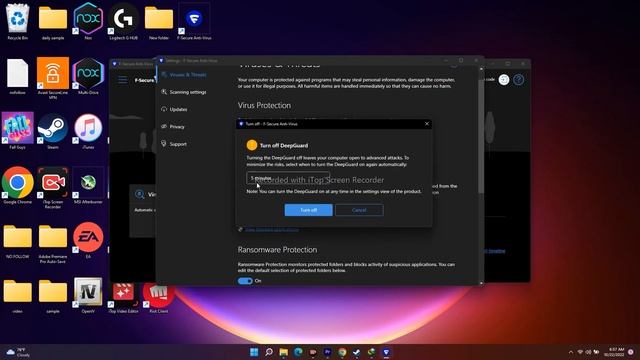
Task: Select the Logitech G HUB desktop shortcut
Action: (123, 22)
